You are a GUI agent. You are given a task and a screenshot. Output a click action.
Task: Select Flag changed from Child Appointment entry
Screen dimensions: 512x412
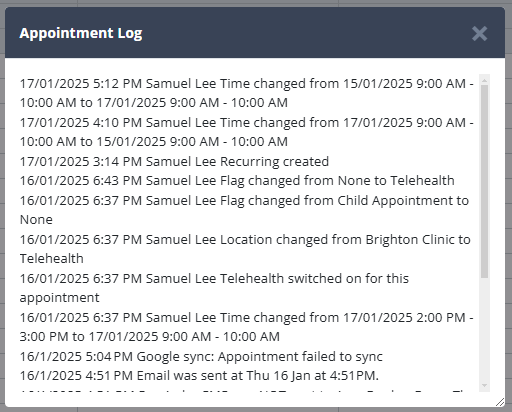pyautogui.click(x=244, y=210)
